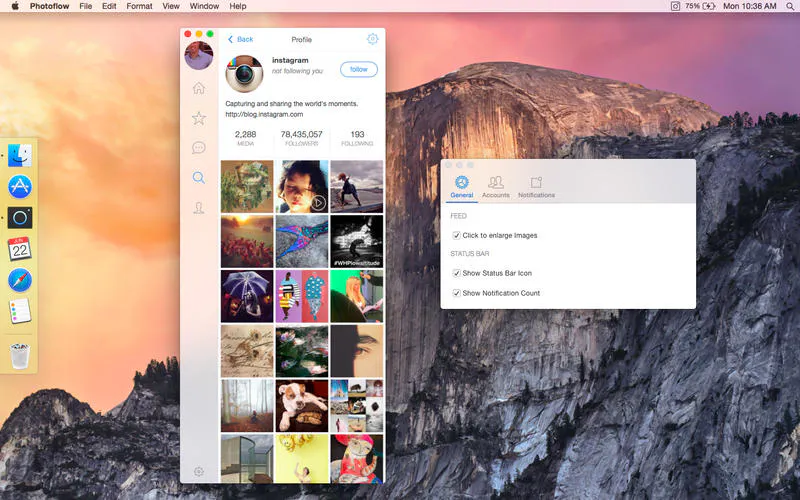800x500 pixels.
Task: Click the user avatar at sidebar top
Action: point(198,55)
